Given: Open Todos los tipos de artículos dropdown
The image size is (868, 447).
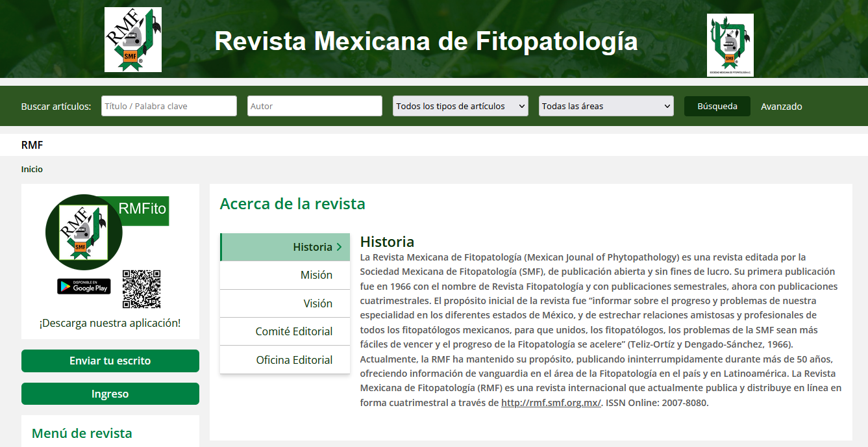Looking at the screenshot, I should point(460,106).
